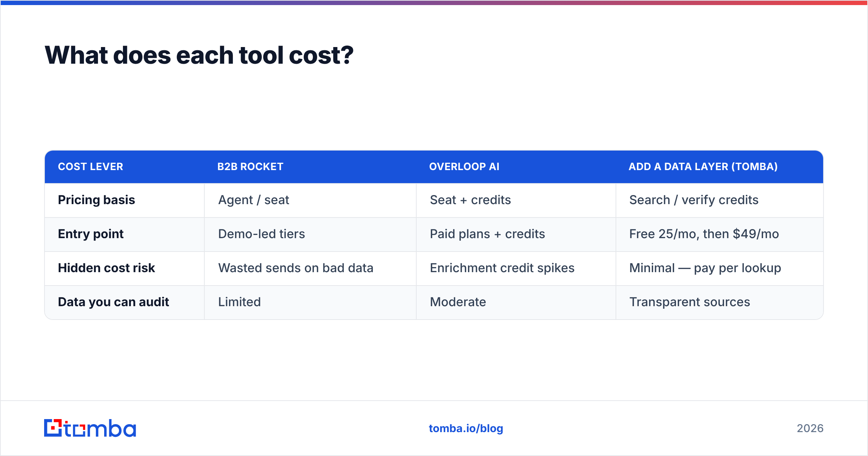The image size is (868, 456).
Task: Click the '2026' footer text
Action: tap(810, 428)
